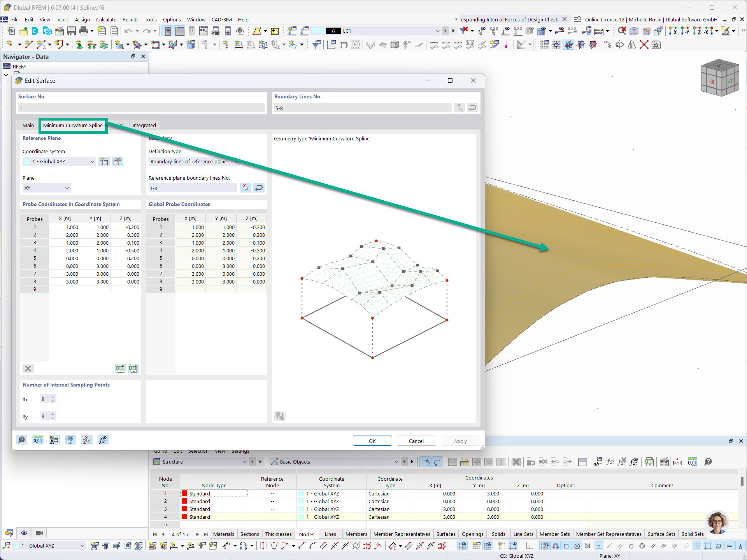The height and width of the screenshot is (560, 747).
Task: Switch to the Surfaces table tab
Action: pos(446,534)
